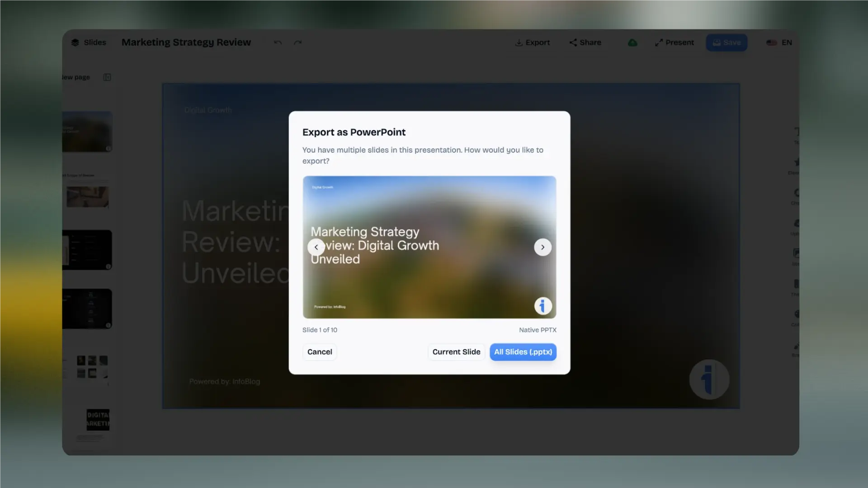The height and width of the screenshot is (488, 868).
Task: Select the third dark slide thumbnail
Action: click(87, 250)
